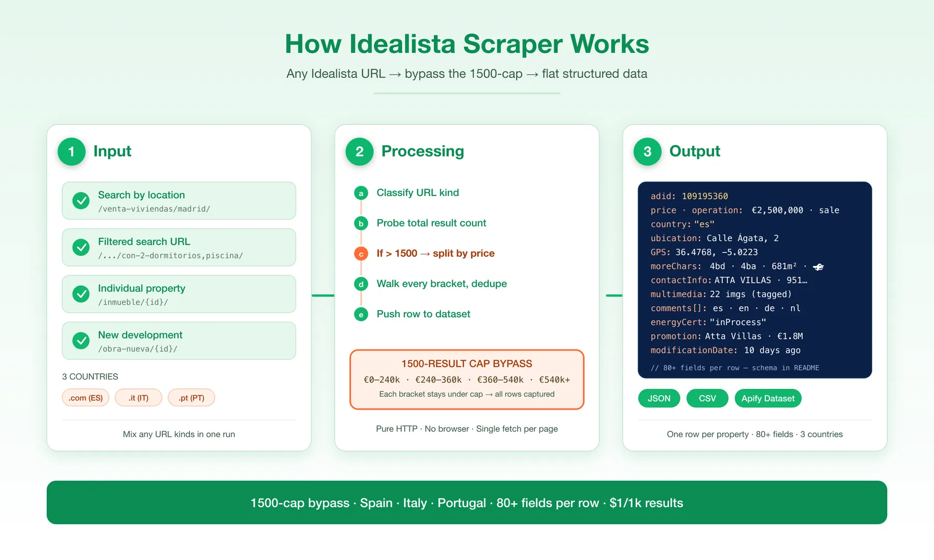Click the Search by location checkmark icon
934x560 pixels.
[81, 201]
